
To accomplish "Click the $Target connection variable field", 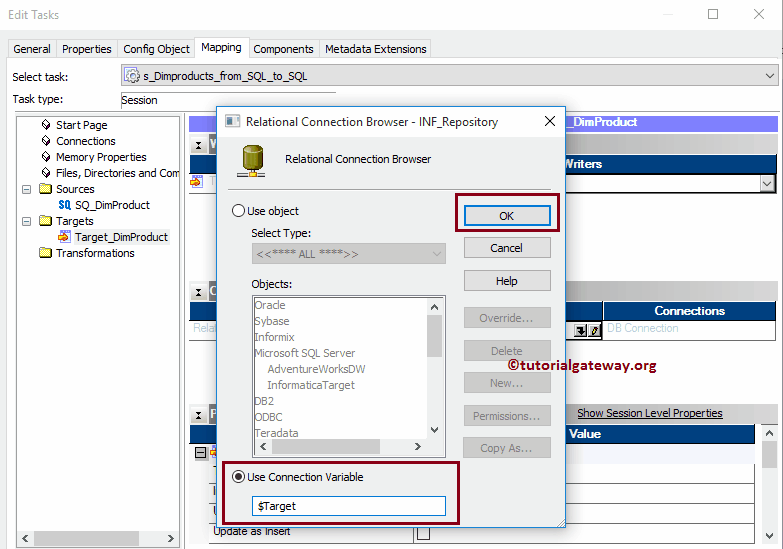I will (349, 506).
